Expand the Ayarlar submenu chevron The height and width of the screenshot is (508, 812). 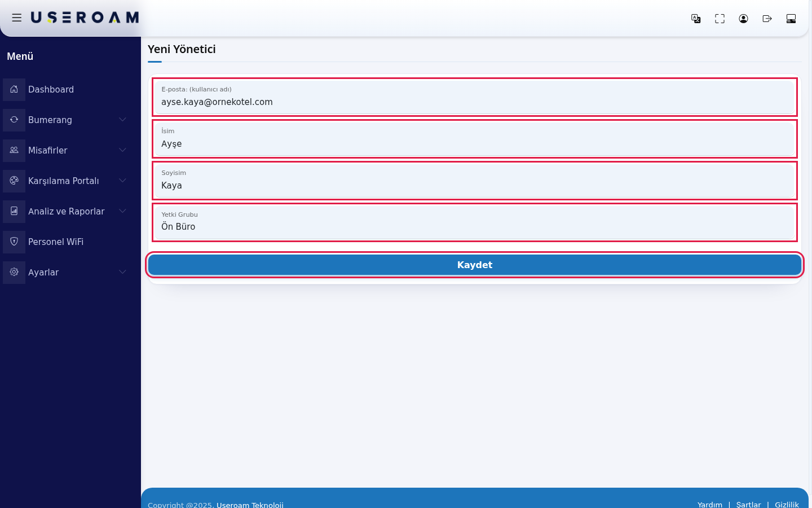122,272
